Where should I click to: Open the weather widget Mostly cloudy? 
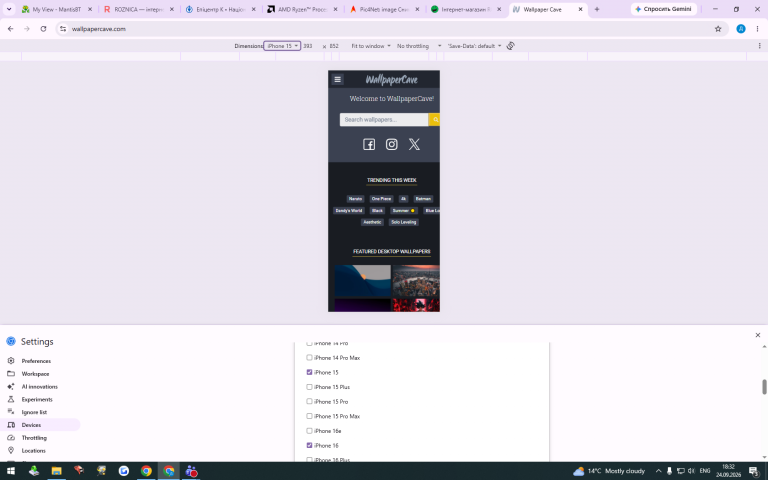click(x=609, y=471)
